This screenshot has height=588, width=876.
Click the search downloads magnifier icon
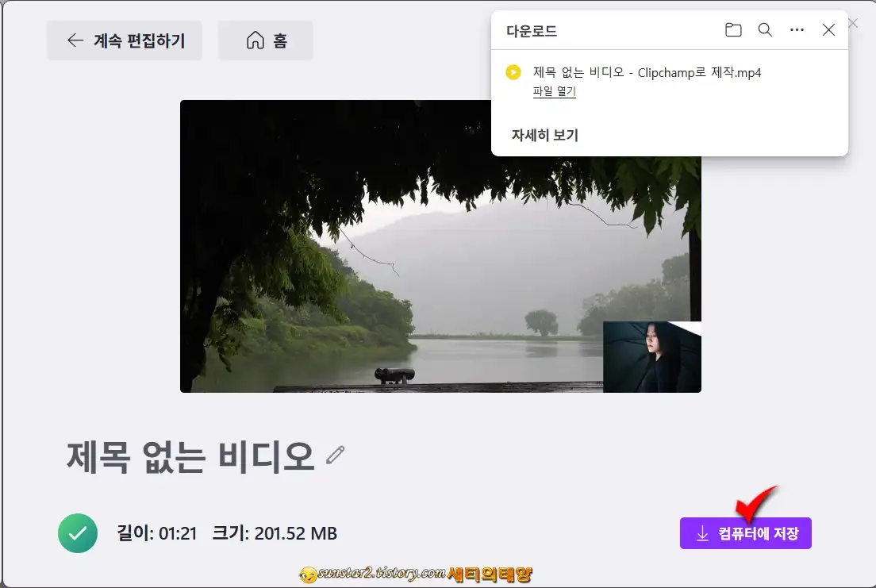[x=765, y=29]
